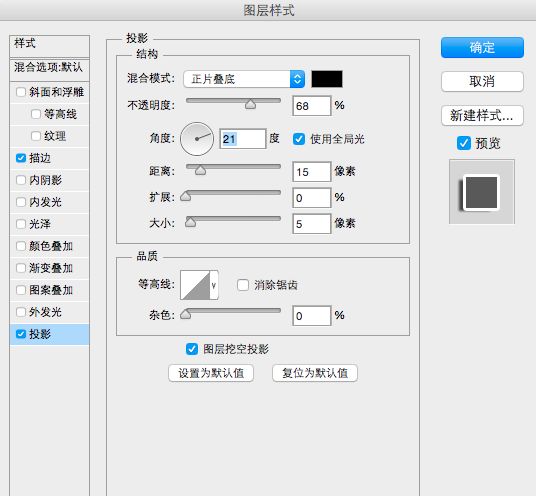The image size is (536, 496).
Task: Open the contour curve thumbnail editor
Action: point(195,285)
